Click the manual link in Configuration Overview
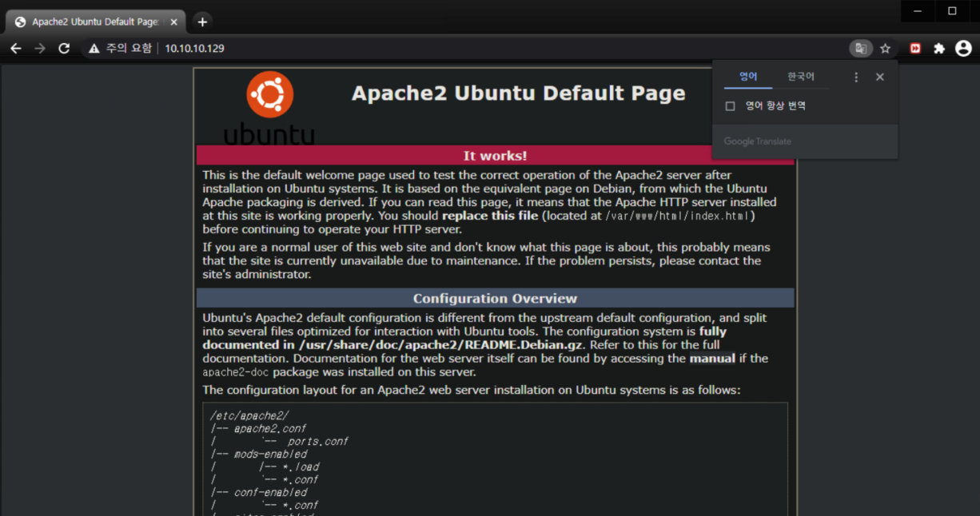Viewport: 980px width, 516px height. point(712,359)
